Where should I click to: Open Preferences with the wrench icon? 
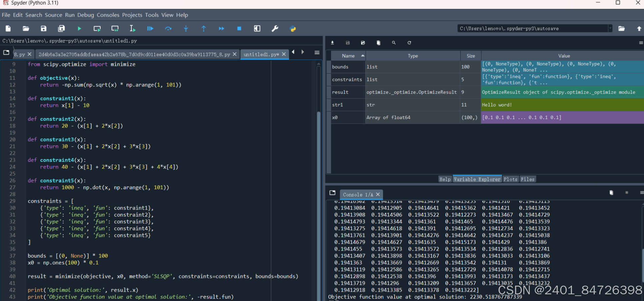(x=275, y=29)
